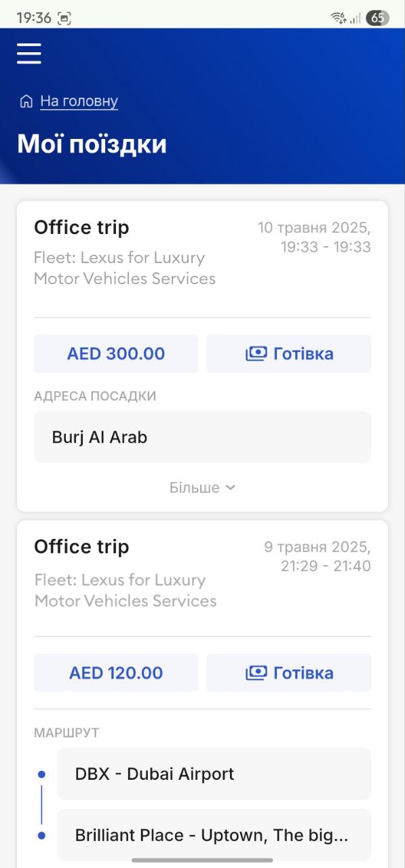Tap the cash icon on the AED 120.00 trip
This screenshot has height=868, width=405.
[256, 673]
